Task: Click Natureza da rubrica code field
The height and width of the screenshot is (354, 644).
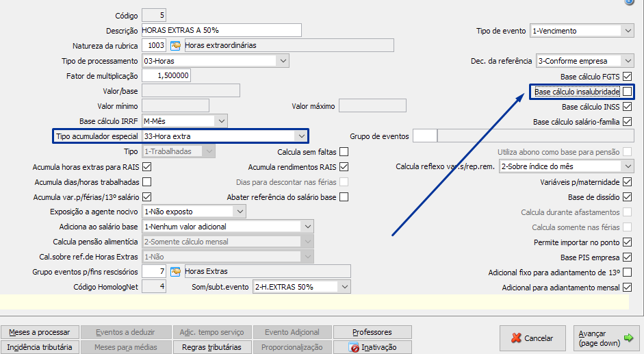Action: point(153,45)
